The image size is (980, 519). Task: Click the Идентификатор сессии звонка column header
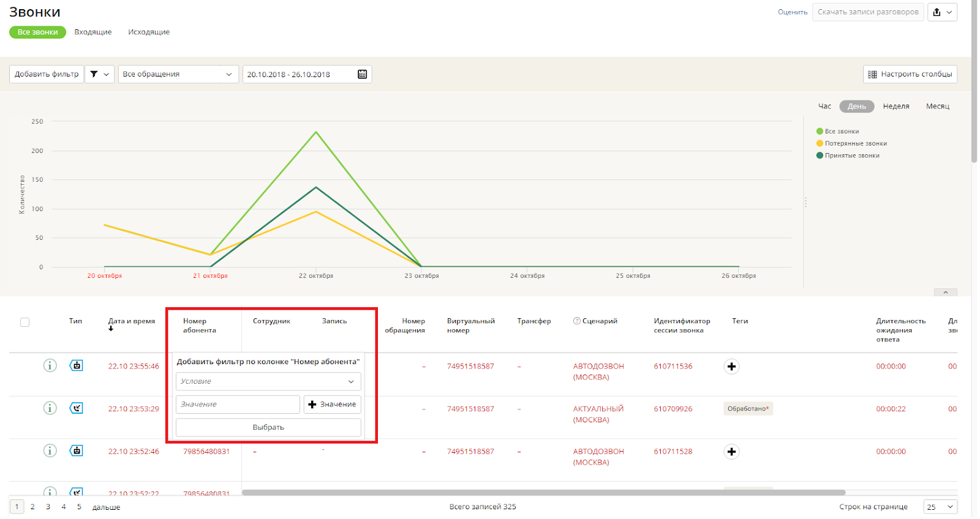tap(682, 326)
